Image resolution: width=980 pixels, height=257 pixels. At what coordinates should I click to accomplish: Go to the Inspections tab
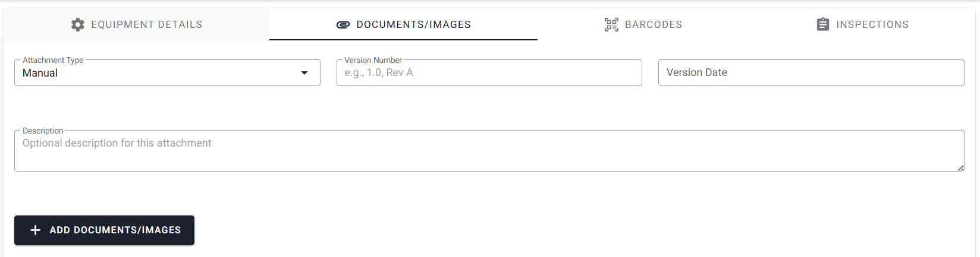[x=872, y=24]
